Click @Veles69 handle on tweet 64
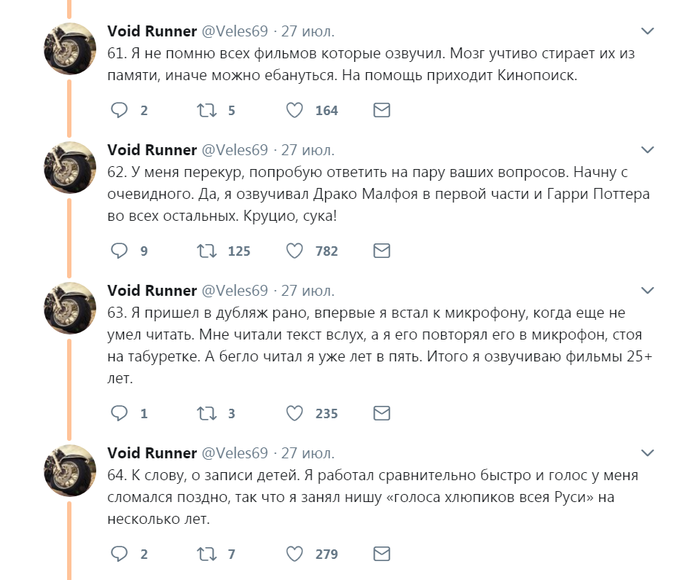This screenshot has height=580, width=700. coord(235,453)
